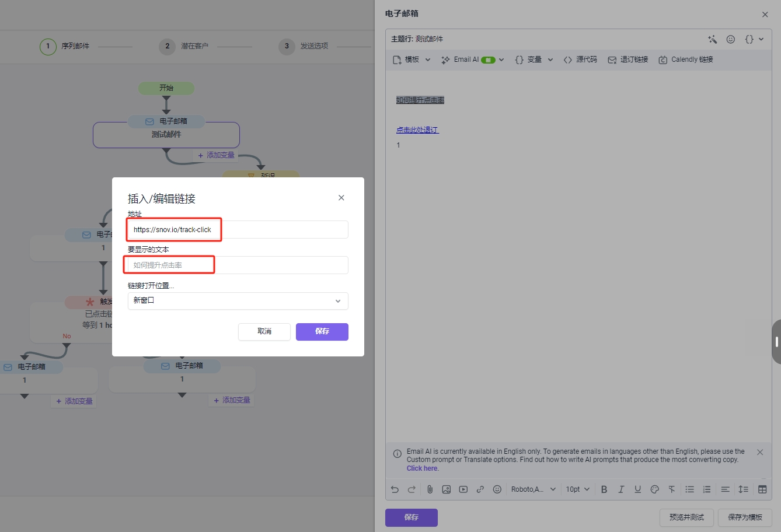This screenshot has height=532, width=781.
Task: Click the 保存 button below editor
Action: tap(412, 517)
